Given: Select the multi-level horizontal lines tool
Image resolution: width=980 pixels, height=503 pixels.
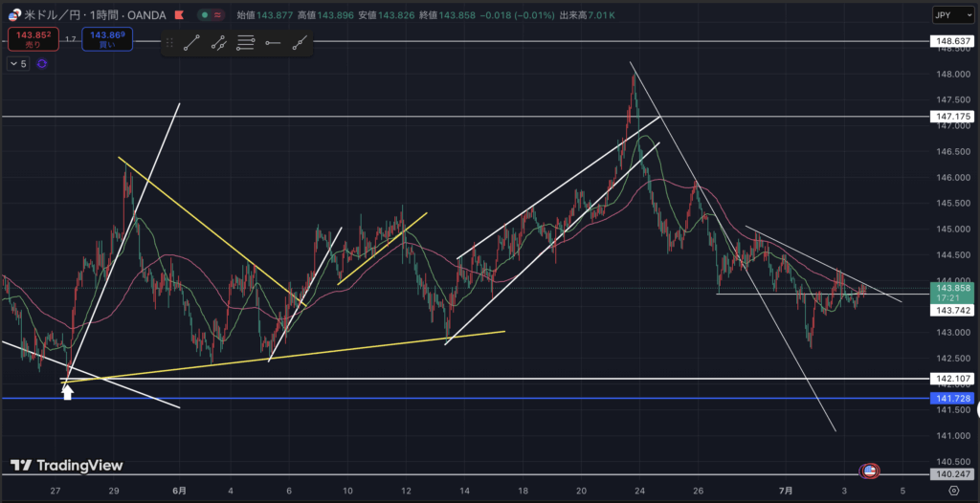Looking at the screenshot, I should click(x=246, y=43).
